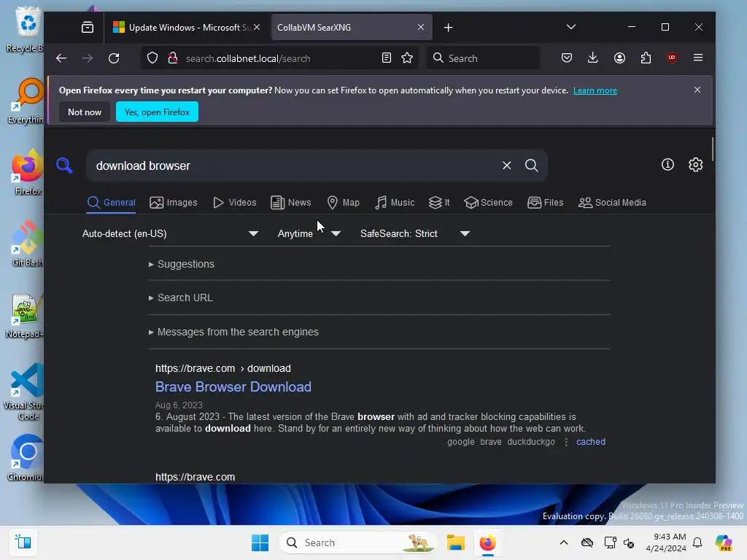Toggle reader view icon in address bar
Viewport: 747px width, 560px height.
pyautogui.click(x=387, y=58)
